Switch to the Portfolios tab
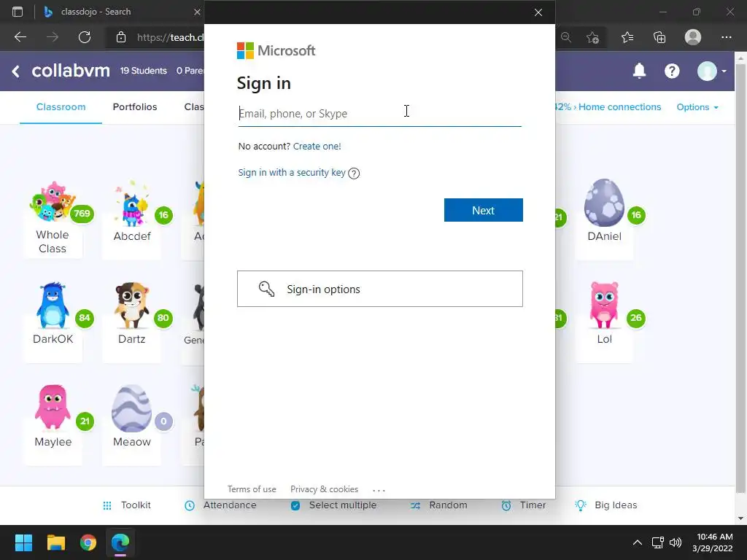Screen dimensions: 747x560 tap(135, 107)
